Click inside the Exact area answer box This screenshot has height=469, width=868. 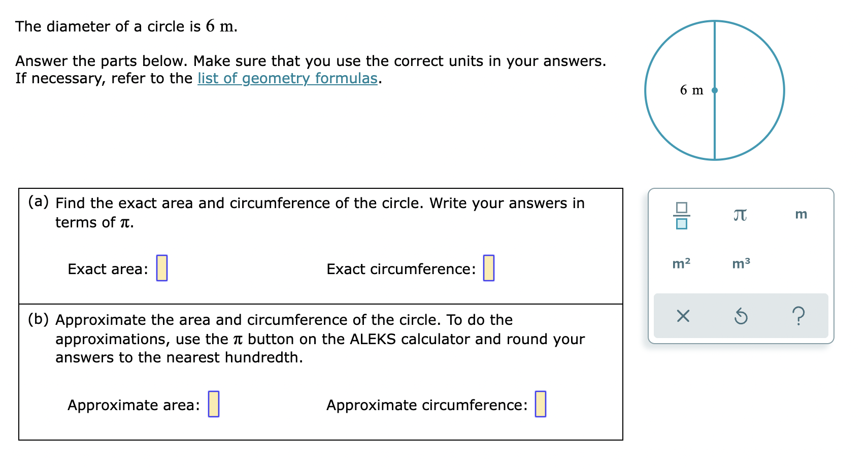pos(160,269)
